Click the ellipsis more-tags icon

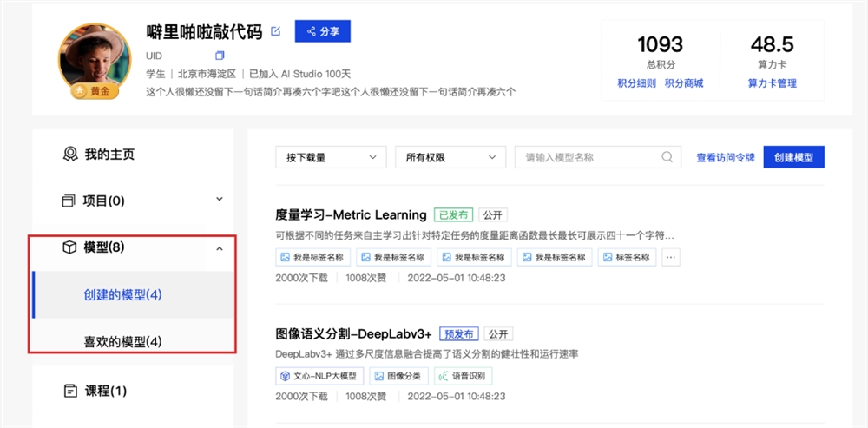pos(670,257)
